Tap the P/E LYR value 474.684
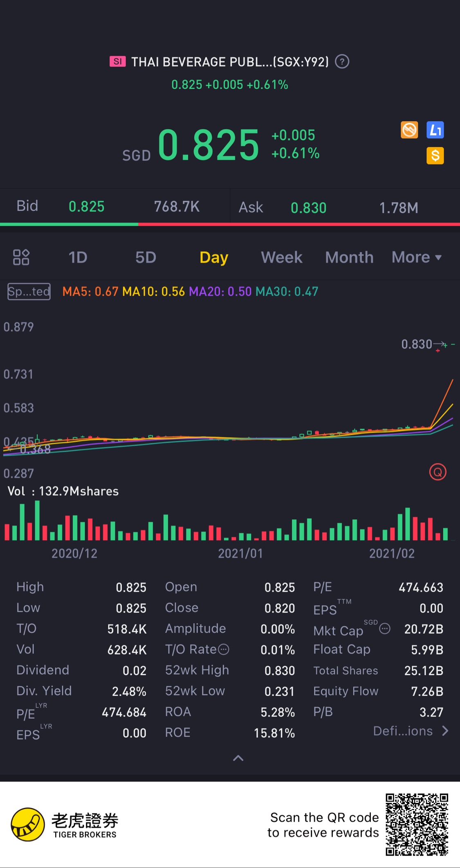Image resolution: width=460 pixels, height=868 pixels. [x=124, y=712]
